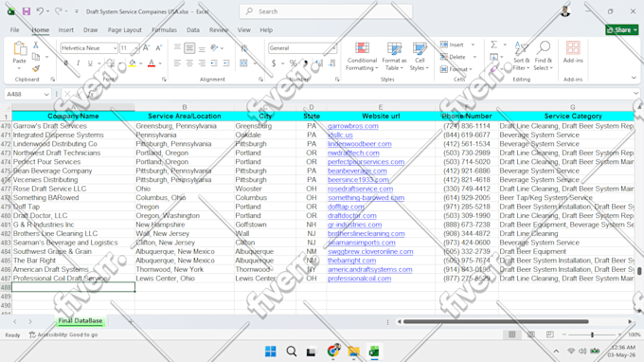Open the garrowbros.com link
Image resolution: width=644 pixels, height=362 pixels.
[353, 126]
